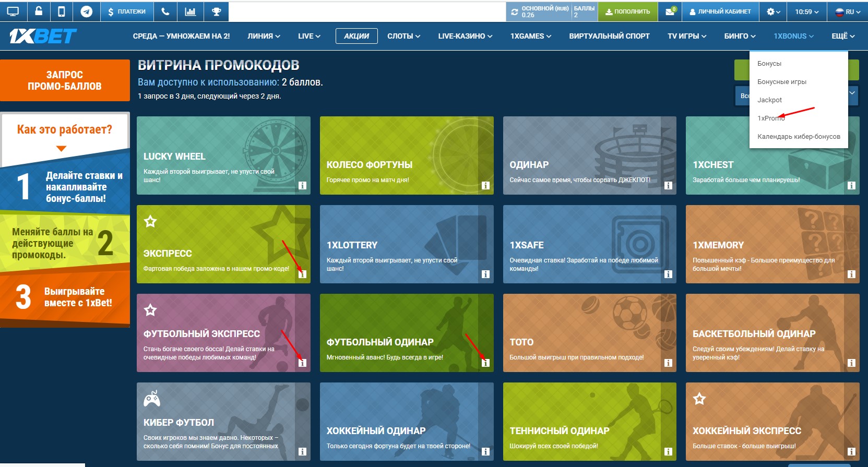
Task: Expand the LIVE menu
Action: (309, 36)
